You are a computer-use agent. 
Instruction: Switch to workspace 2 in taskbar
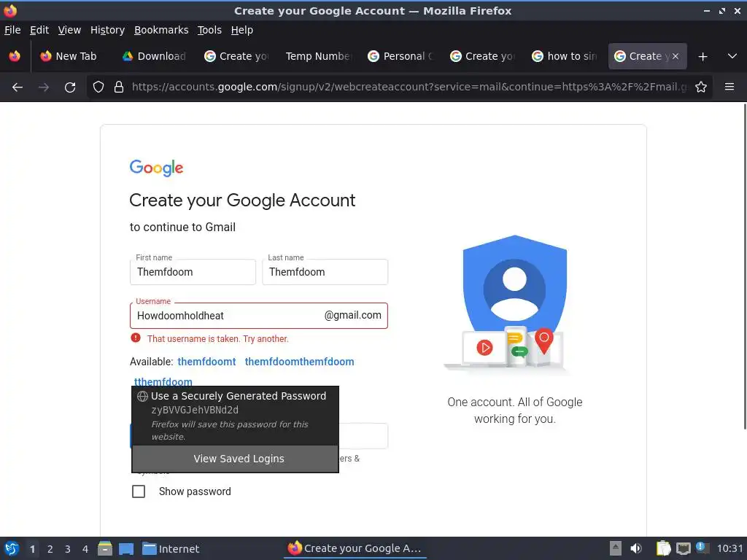click(x=50, y=549)
